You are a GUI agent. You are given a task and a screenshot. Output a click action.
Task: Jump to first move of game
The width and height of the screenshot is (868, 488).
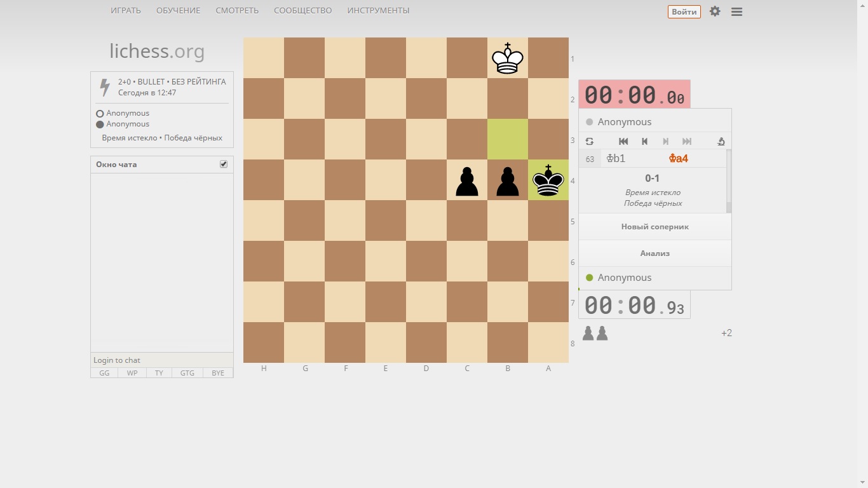point(623,142)
